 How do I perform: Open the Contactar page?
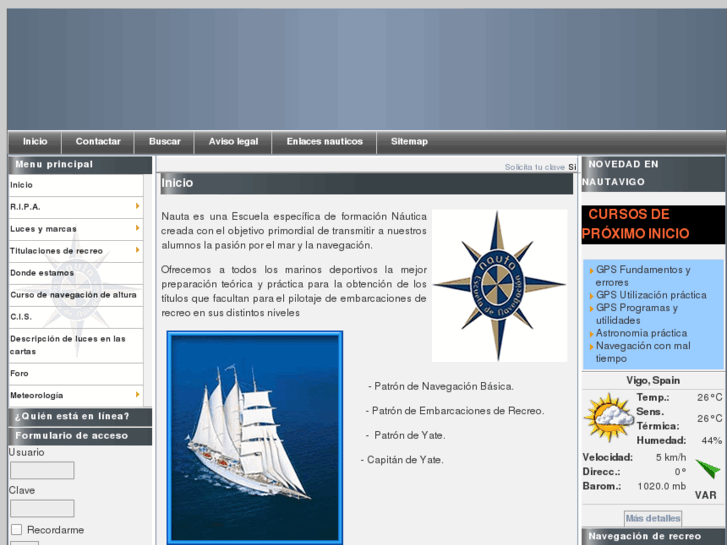(x=98, y=141)
